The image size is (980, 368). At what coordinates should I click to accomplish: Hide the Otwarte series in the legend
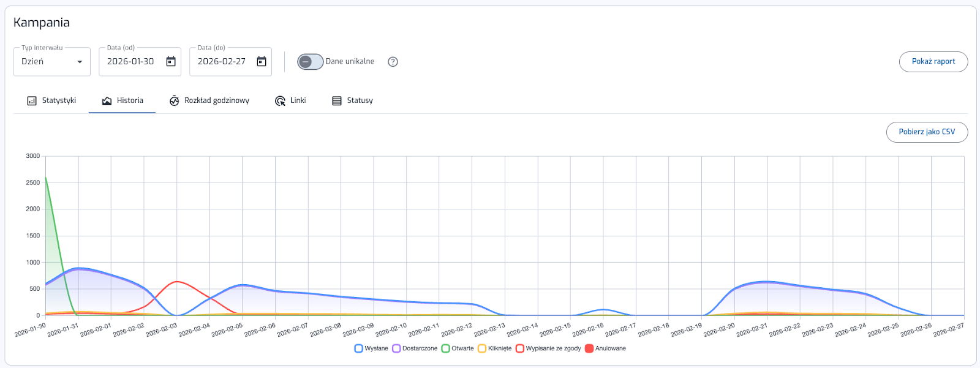pos(458,348)
